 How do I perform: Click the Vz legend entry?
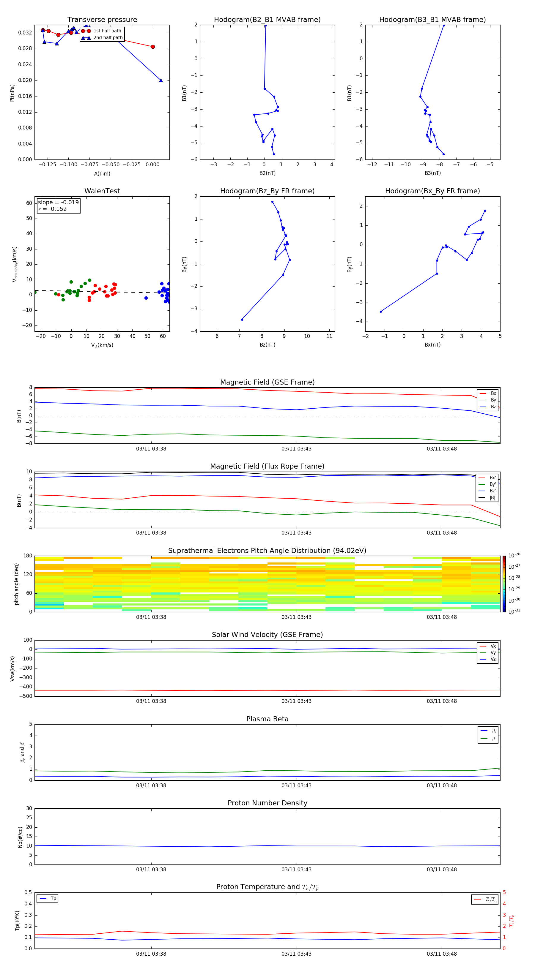pyautogui.click(x=488, y=659)
